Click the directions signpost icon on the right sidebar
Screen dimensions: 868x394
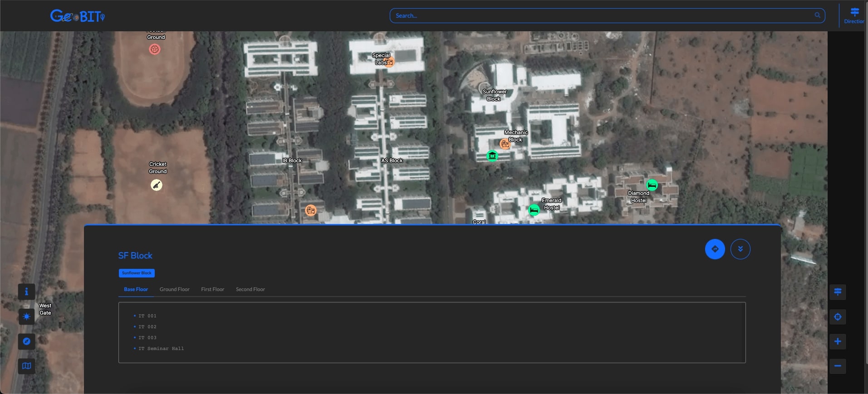pyautogui.click(x=838, y=292)
